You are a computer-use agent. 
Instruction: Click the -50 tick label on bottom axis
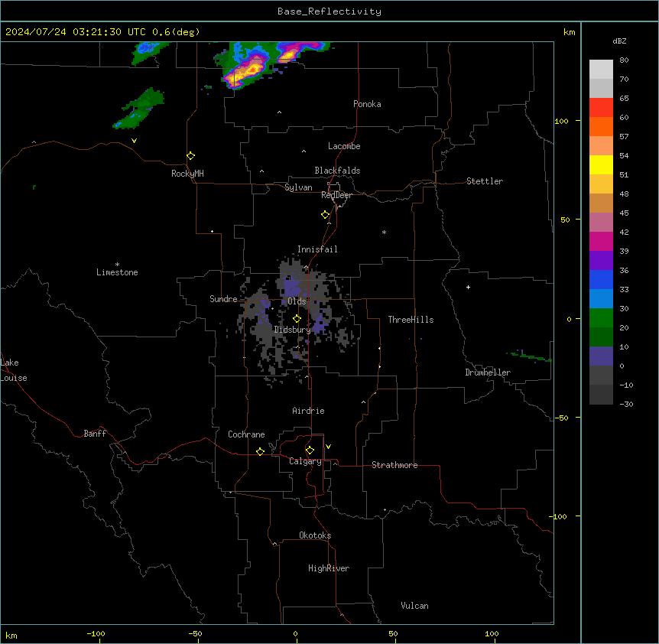195,633
